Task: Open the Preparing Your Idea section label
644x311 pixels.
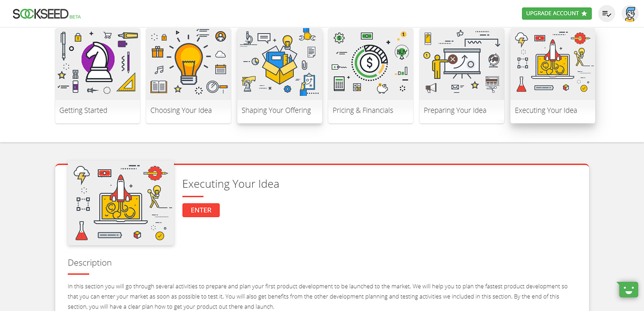Action: pos(455,110)
